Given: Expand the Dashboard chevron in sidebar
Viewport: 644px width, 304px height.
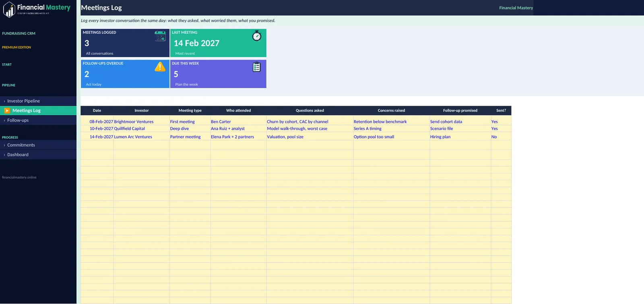Looking at the screenshot, I should pos(4,155).
